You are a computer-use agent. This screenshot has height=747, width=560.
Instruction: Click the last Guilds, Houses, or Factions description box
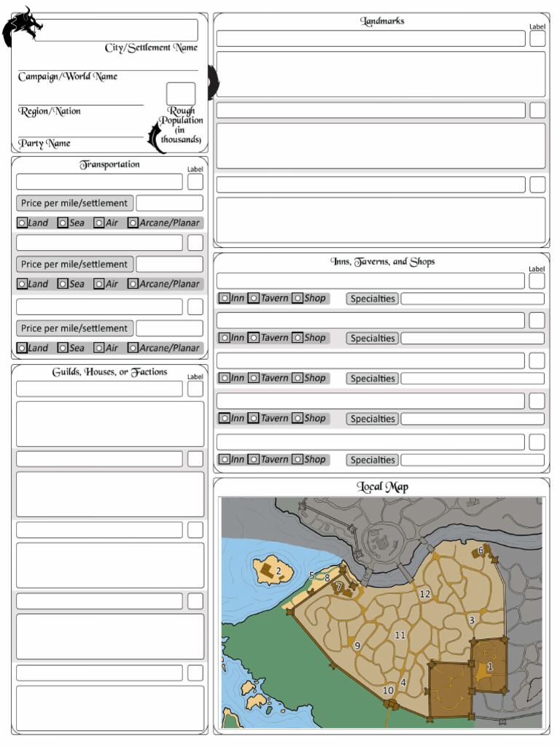pyautogui.click(x=110, y=708)
